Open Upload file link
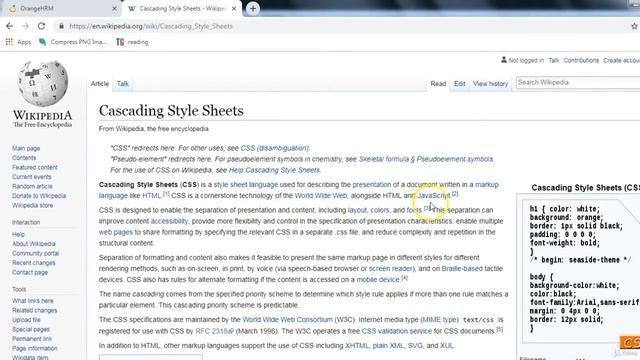Viewport: 640px width, 360px height. point(26,320)
